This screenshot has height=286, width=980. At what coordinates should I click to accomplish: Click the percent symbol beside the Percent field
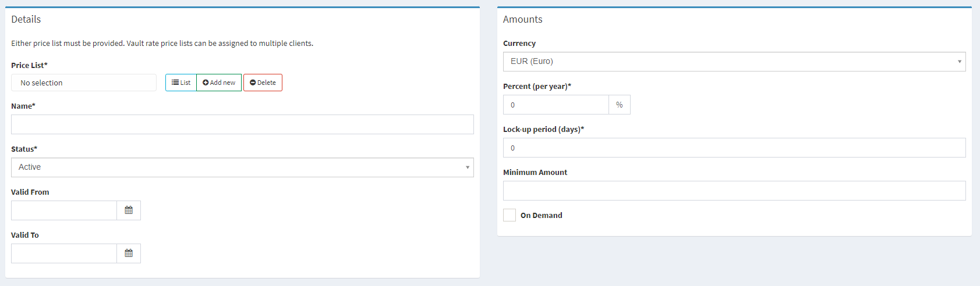point(619,105)
